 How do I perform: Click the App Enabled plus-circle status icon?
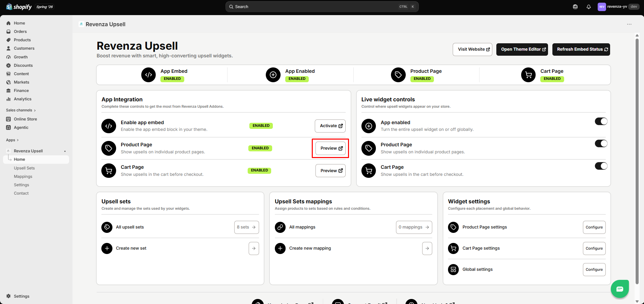click(x=273, y=75)
